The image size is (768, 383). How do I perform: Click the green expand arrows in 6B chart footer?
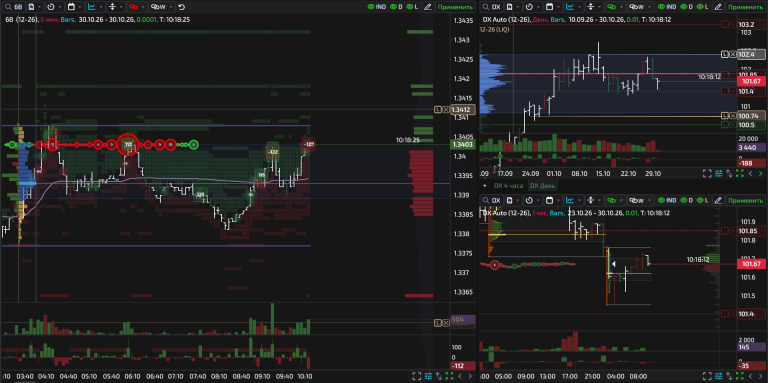[x=450, y=376]
